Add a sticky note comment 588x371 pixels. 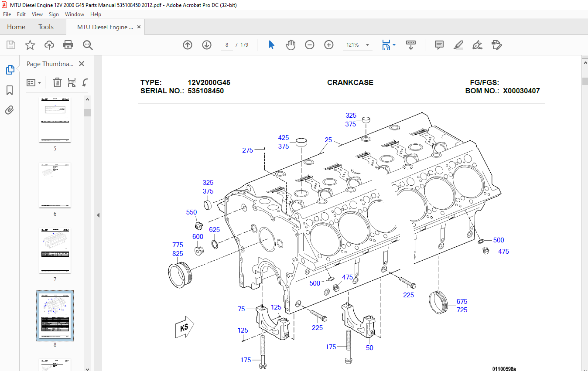click(439, 44)
